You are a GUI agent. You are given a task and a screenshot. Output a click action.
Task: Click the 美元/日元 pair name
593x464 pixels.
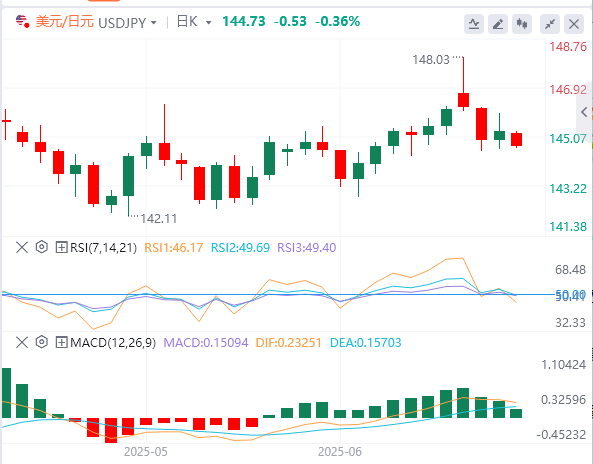(x=65, y=22)
